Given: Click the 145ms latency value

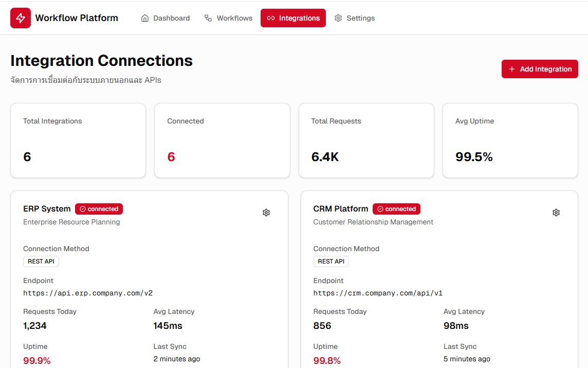Looking at the screenshot, I should click(168, 326).
